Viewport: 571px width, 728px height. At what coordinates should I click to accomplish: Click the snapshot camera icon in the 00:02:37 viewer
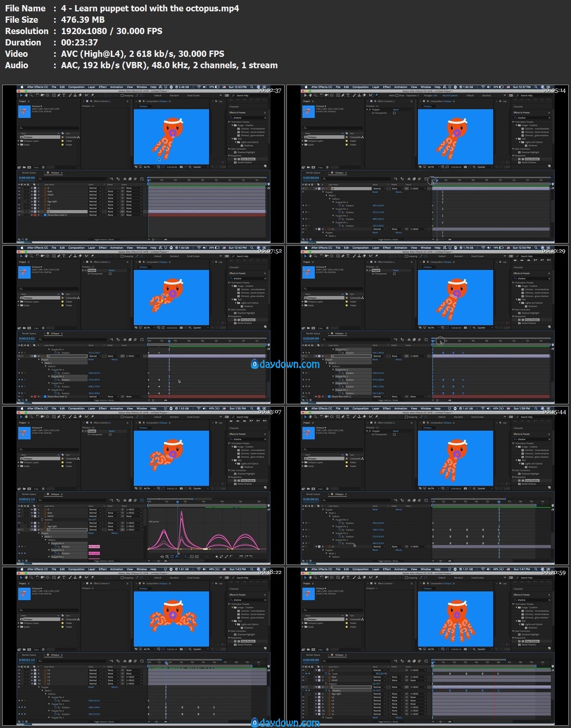tap(181, 167)
